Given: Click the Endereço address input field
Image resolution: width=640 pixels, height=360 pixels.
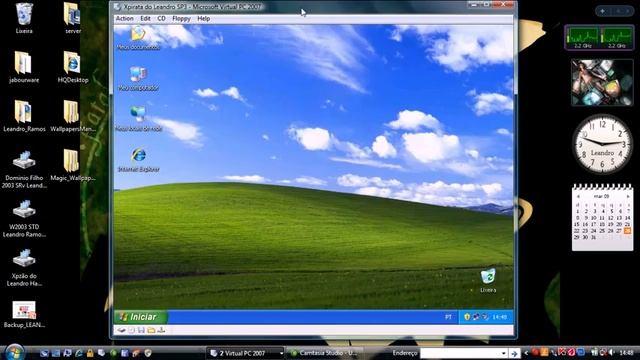Looking at the screenshot, I should click(x=460, y=353).
